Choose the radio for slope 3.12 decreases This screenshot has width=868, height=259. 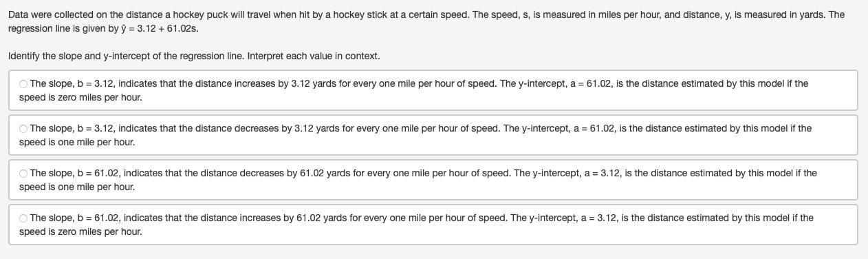23,129
